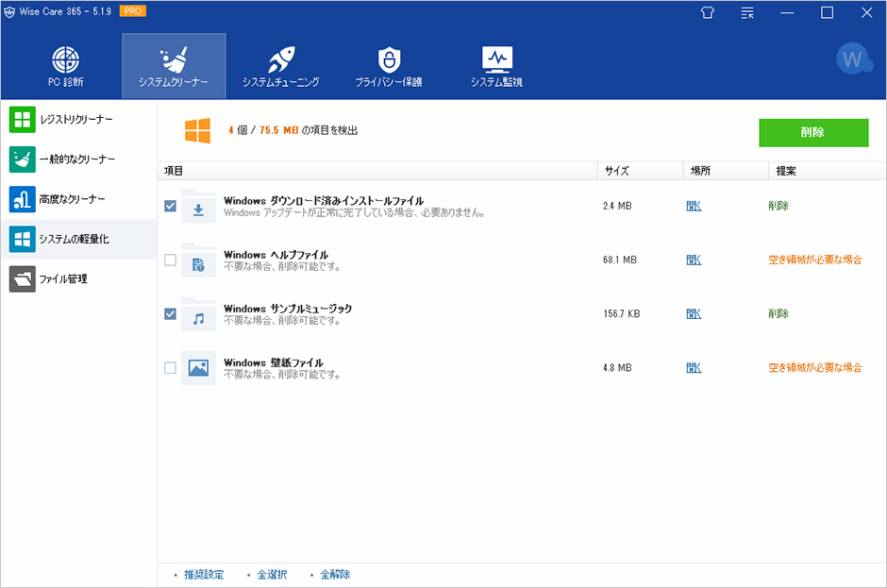
Task: Select 高度なクリーナー in sidebar
Action: pos(78,199)
